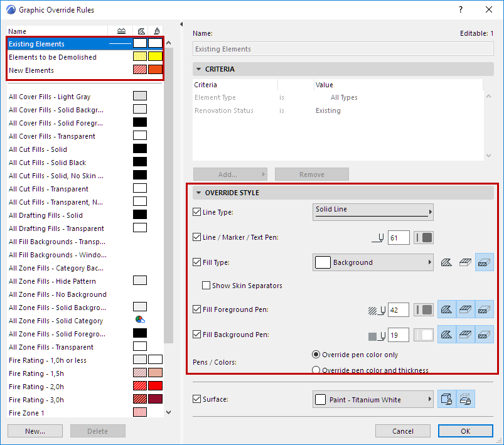The height and width of the screenshot is (445, 504).
Task: Click pen number field showing 42
Action: 399,309
